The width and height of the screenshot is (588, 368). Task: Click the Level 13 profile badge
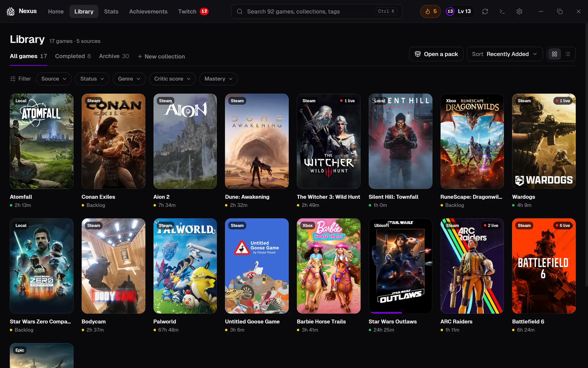pos(459,11)
